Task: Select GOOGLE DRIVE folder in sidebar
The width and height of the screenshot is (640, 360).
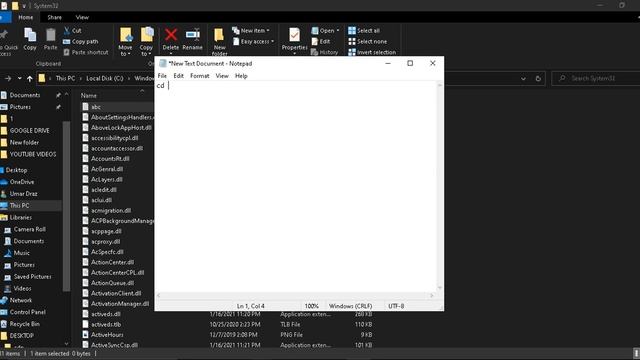Action: [29, 131]
